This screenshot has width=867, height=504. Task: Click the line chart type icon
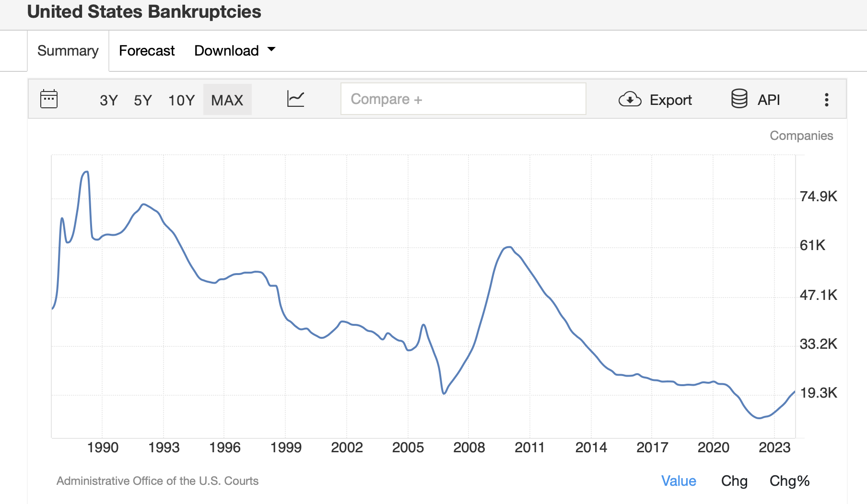pos(295,99)
